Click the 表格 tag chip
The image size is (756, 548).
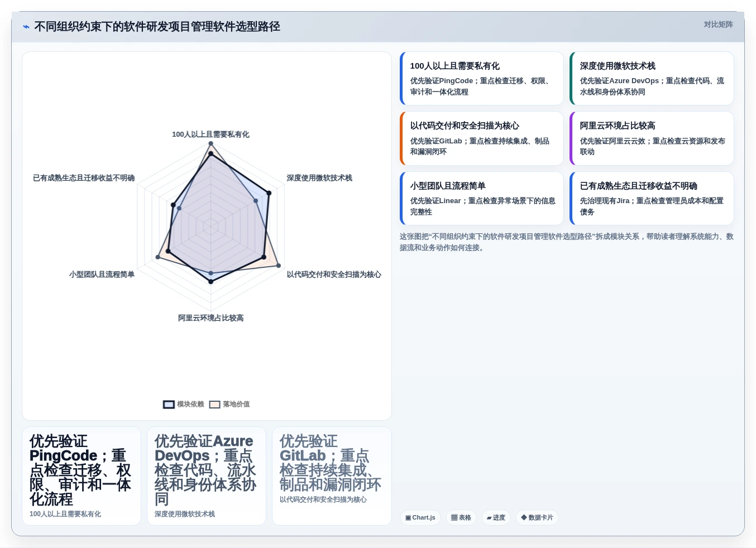[461, 518]
